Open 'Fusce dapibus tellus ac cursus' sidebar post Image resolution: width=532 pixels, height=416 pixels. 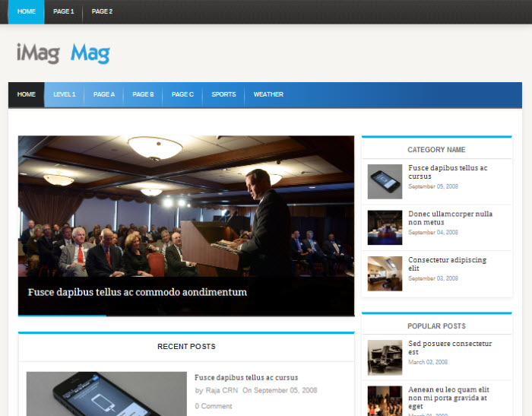point(448,172)
